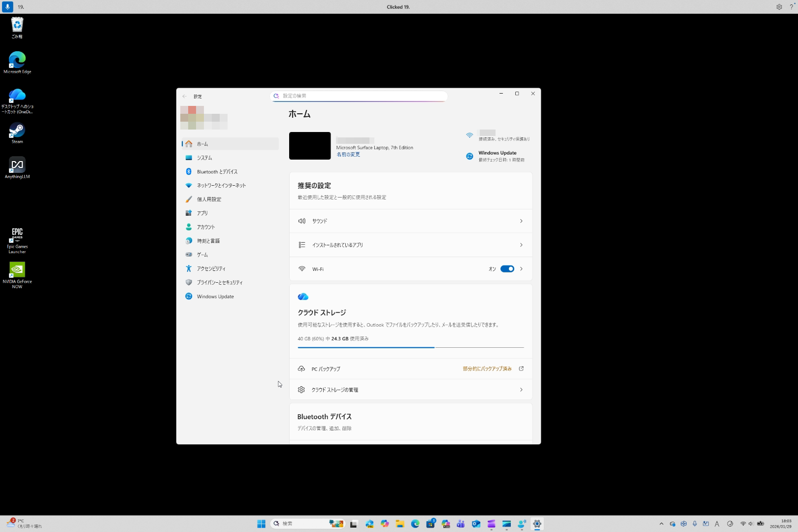Select ホーム in the Settings sidebar
The image size is (798, 532).
[x=230, y=144]
